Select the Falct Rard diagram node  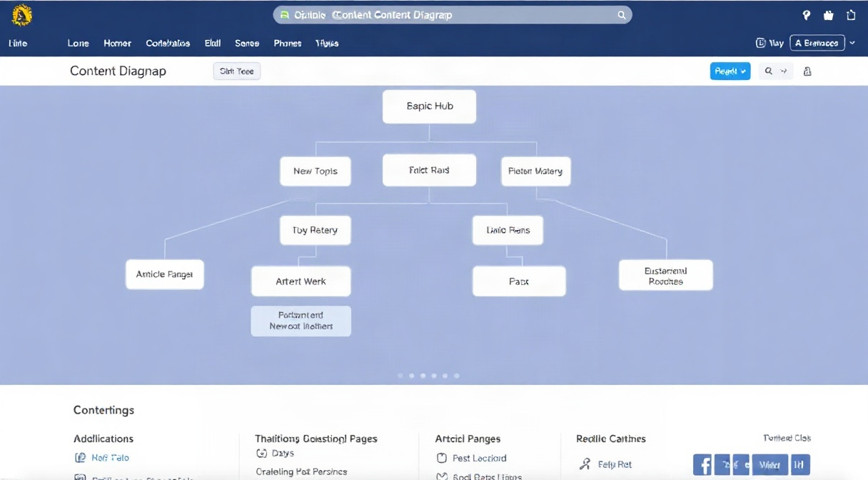(x=429, y=171)
